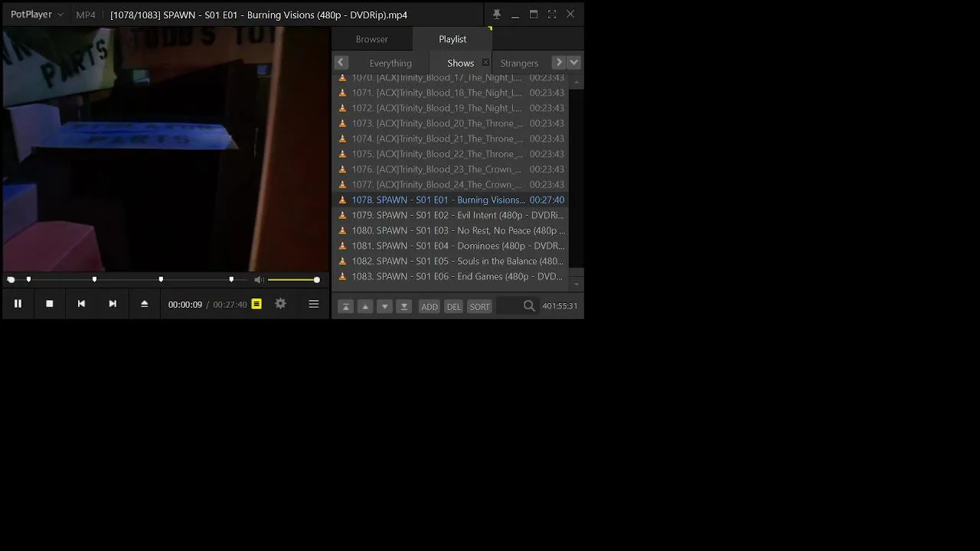Toggle the yellow subtitle button
Viewport: 980px width, 551px height.
tap(256, 304)
